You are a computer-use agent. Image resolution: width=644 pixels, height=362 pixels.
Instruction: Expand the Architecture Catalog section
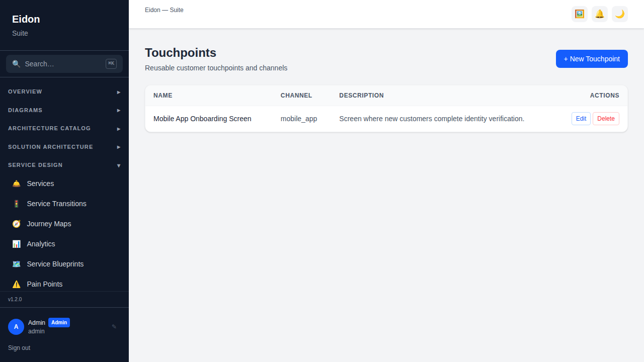(x=64, y=128)
